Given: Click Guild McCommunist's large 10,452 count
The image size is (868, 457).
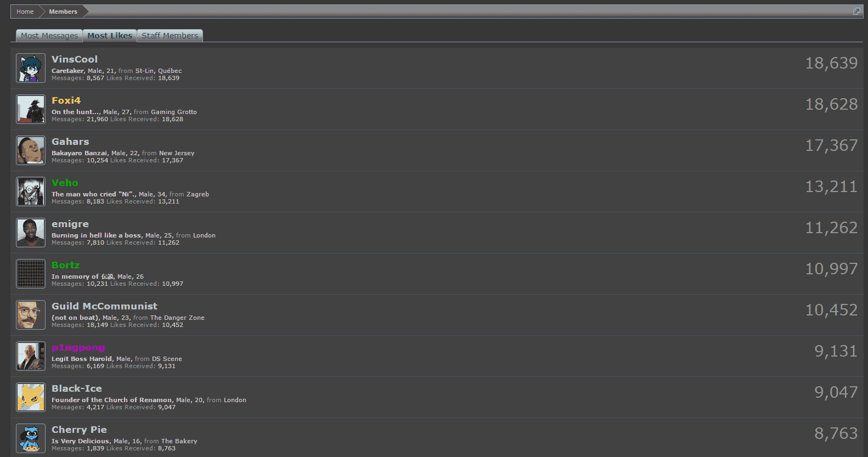Looking at the screenshot, I should [831, 310].
